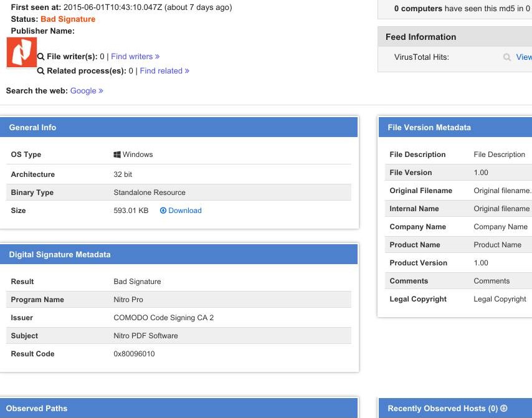This screenshot has height=418, width=532.
Task: Click the download arrow icon next to Size
Action: click(x=163, y=211)
